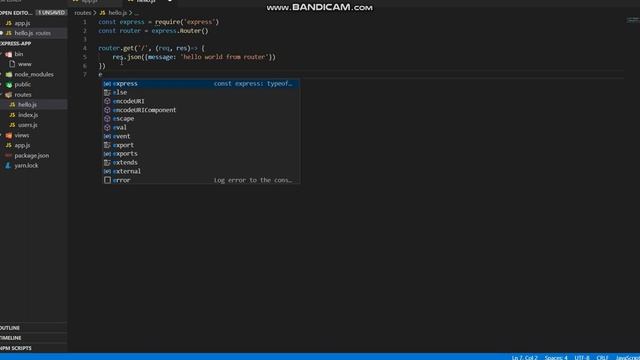Click the 'const express' code on line 1

pyautogui.click(x=121, y=22)
